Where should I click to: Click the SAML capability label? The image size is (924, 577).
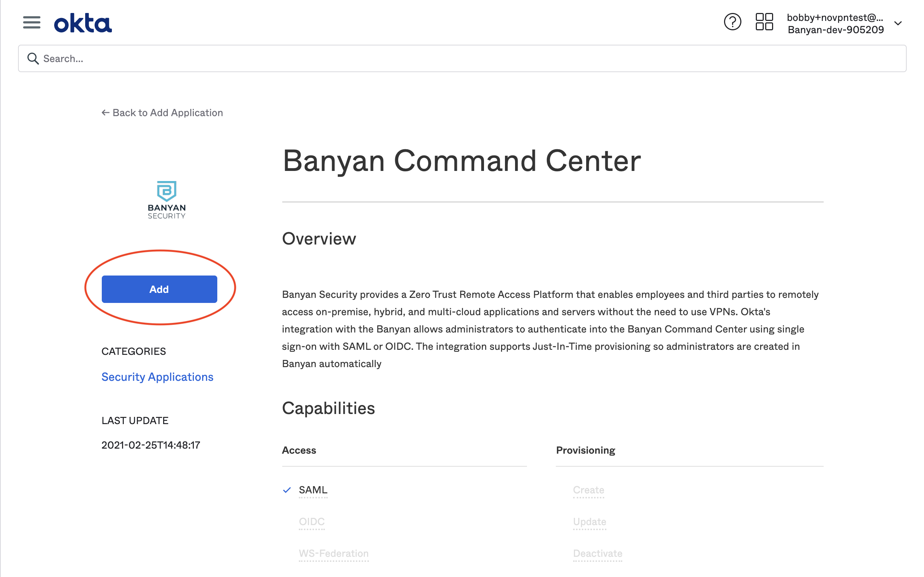(313, 490)
